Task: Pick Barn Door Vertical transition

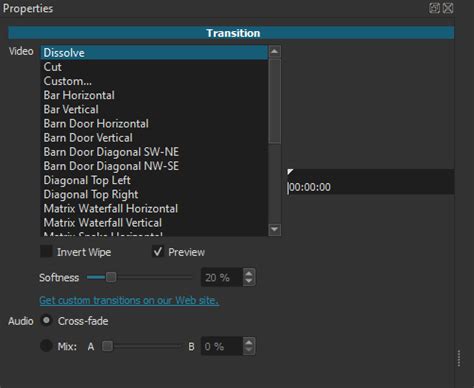Action: point(154,138)
